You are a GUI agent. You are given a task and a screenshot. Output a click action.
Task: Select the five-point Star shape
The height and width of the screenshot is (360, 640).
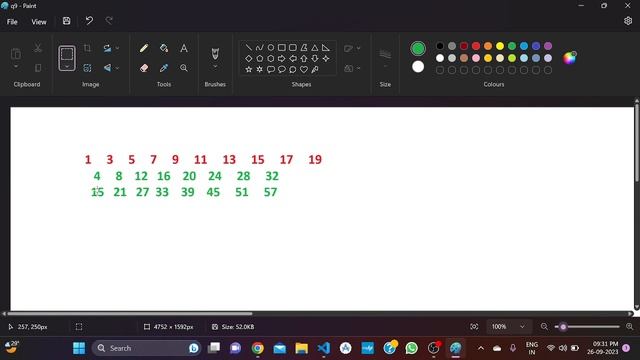(x=249, y=69)
